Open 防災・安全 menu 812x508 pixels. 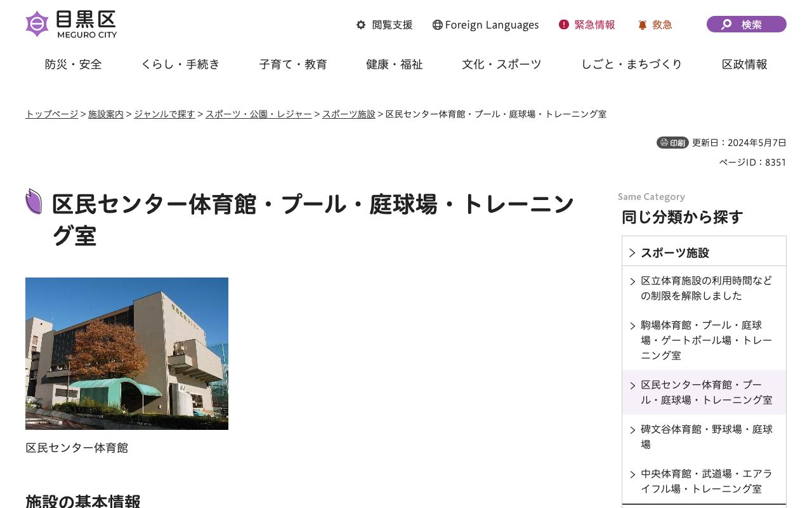74,64
